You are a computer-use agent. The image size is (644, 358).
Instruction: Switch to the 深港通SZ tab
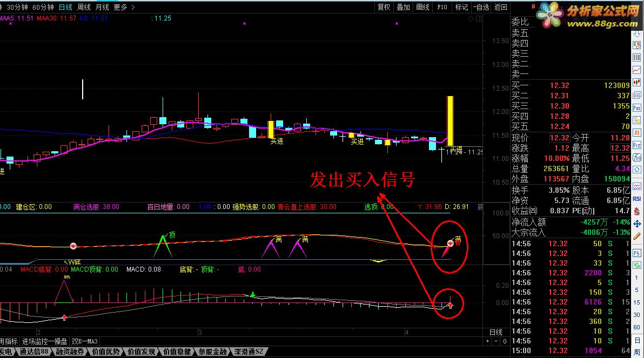coord(249,352)
